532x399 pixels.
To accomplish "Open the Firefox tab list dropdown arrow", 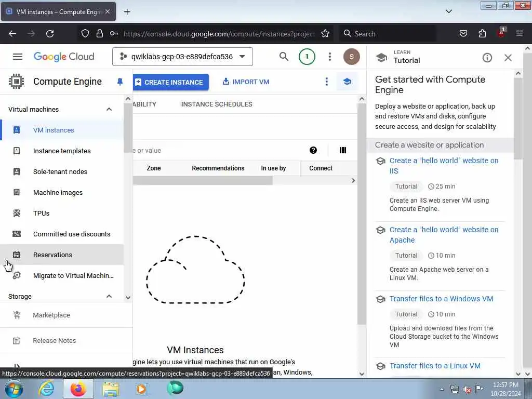I will click(448, 11).
